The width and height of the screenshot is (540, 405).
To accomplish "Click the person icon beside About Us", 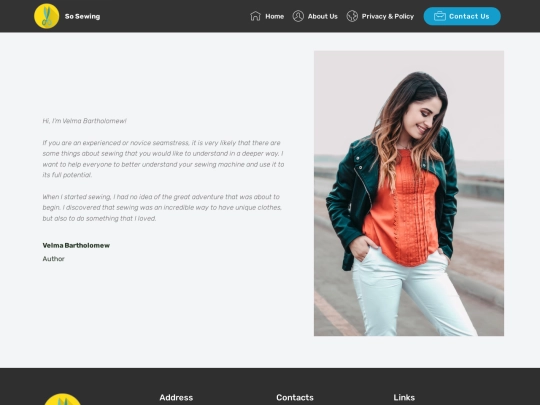I will tap(298, 16).
